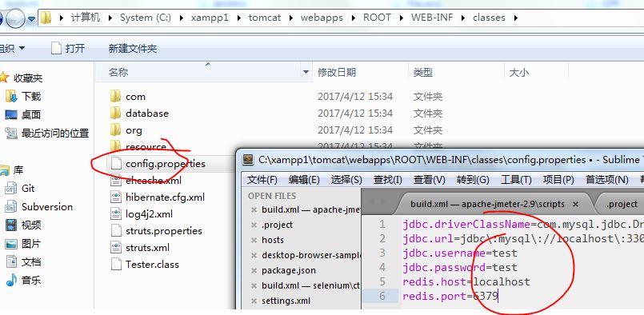Image resolution: width=644 pixels, height=315 pixels.
Task: Navigate to tomcat in address bar
Action: point(265,18)
